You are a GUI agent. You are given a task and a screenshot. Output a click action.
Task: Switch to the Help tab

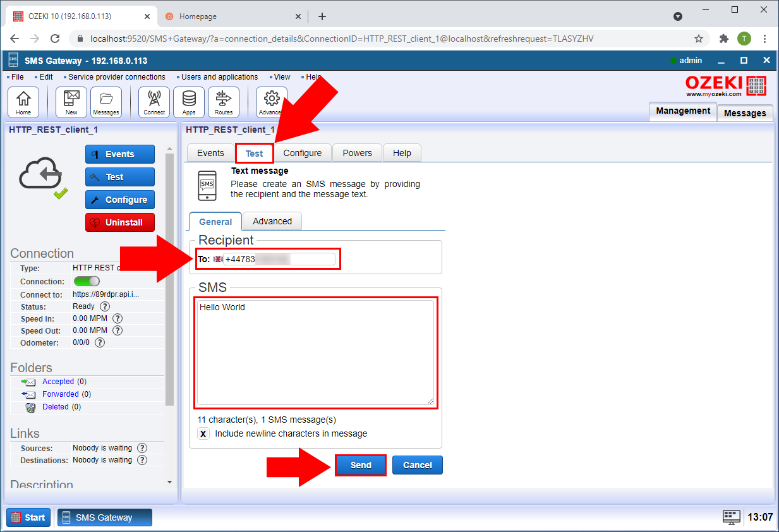(402, 153)
